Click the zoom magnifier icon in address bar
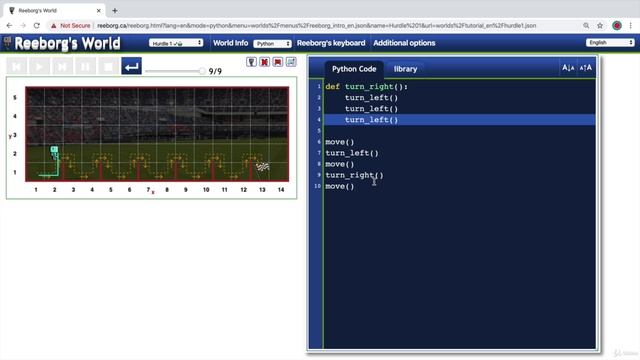640x360 pixels. pyautogui.click(x=586, y=26)
